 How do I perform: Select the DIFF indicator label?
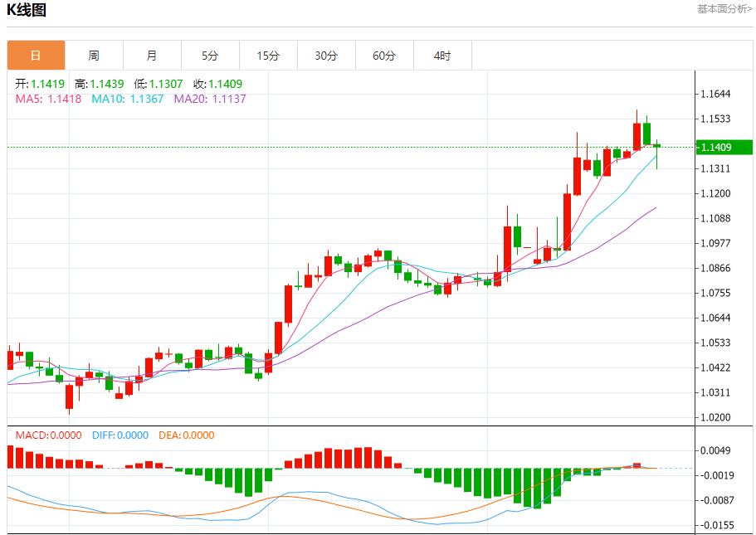click(x=120, y=435)
